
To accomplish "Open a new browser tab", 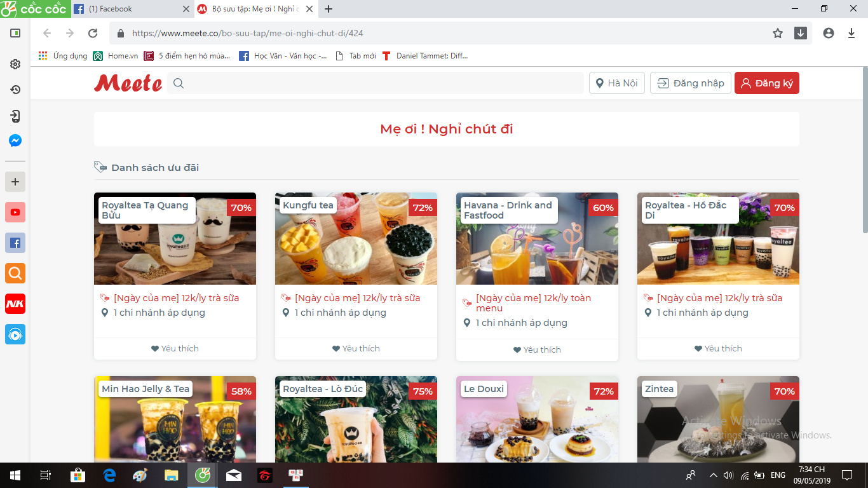I will (329, 9).
